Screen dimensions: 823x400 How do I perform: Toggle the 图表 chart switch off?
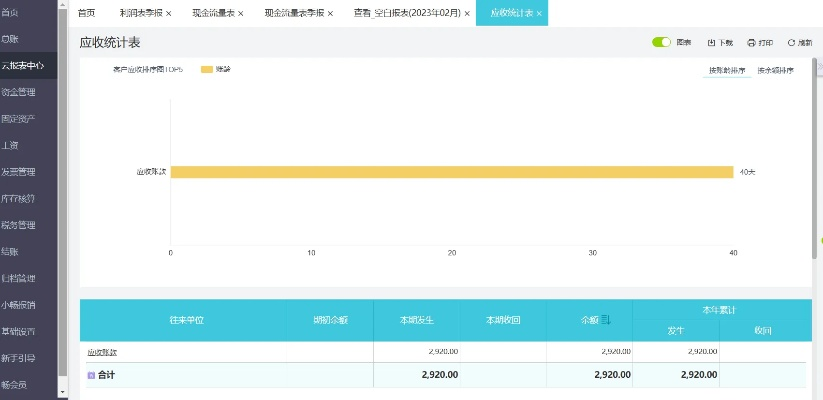coord(661,43)
